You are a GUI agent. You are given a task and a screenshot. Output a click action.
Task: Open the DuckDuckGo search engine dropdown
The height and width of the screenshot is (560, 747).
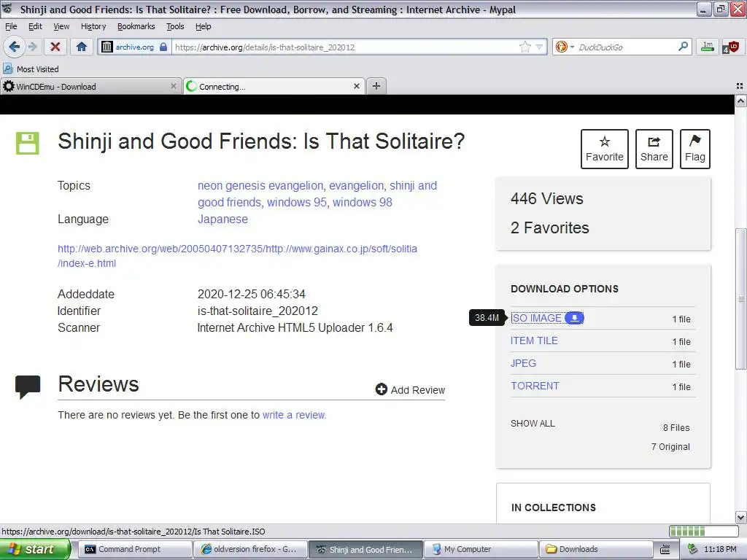[565, 47]
